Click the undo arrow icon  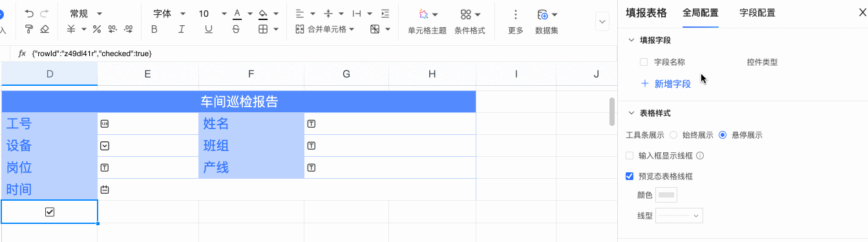(29, 14)
